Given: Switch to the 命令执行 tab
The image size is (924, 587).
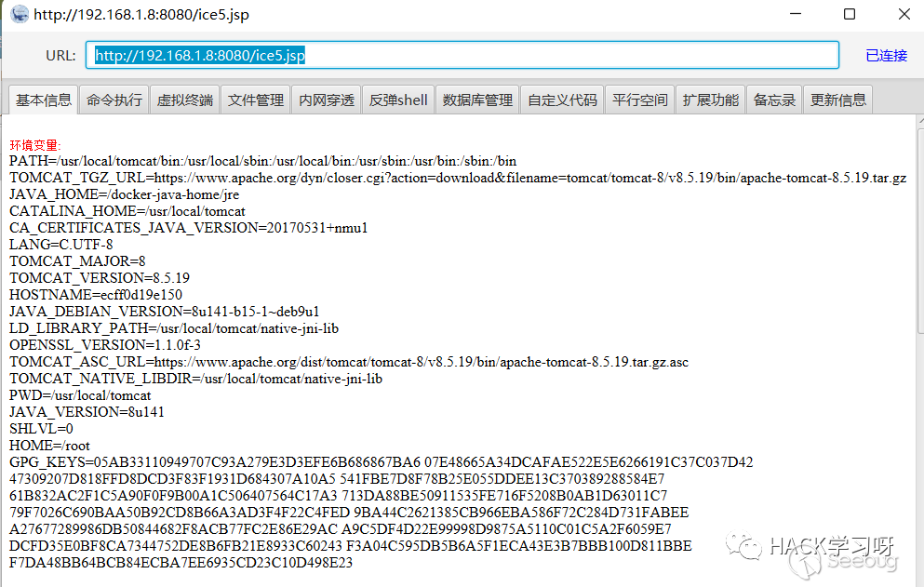Looking at the screenshot, I should [x=114, y=100].
